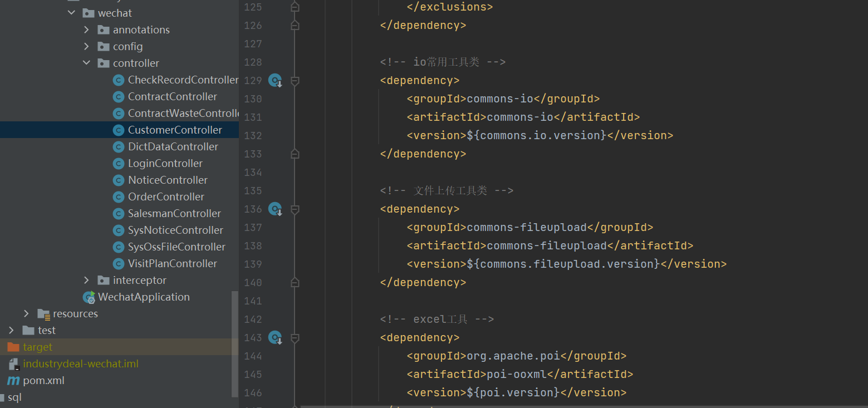Click fold end marker on line 126

click(x=295, y=25)
